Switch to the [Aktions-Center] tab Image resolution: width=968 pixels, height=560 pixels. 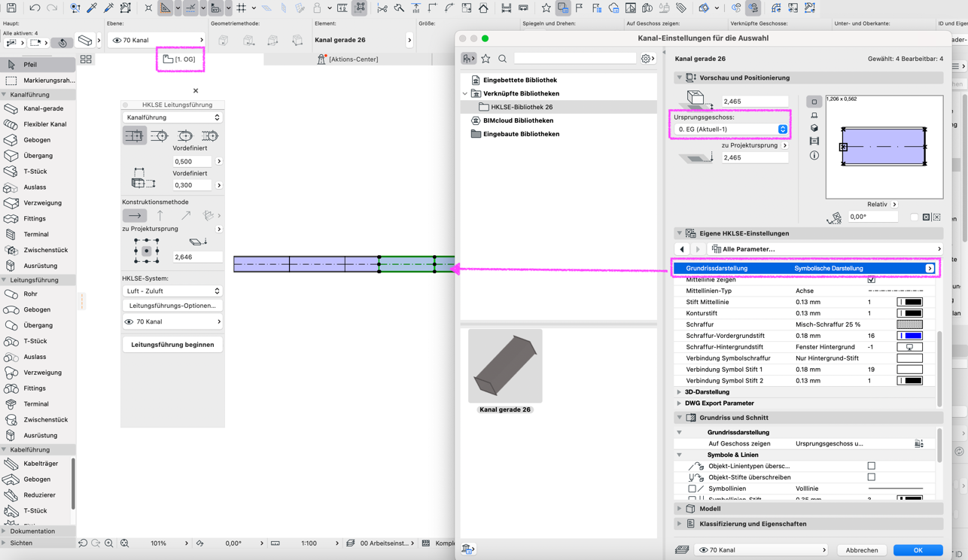coord(348,59)
